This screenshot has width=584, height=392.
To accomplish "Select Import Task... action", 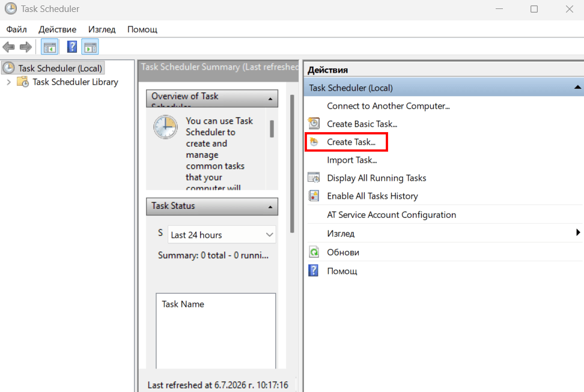I will tap(351, 160).
